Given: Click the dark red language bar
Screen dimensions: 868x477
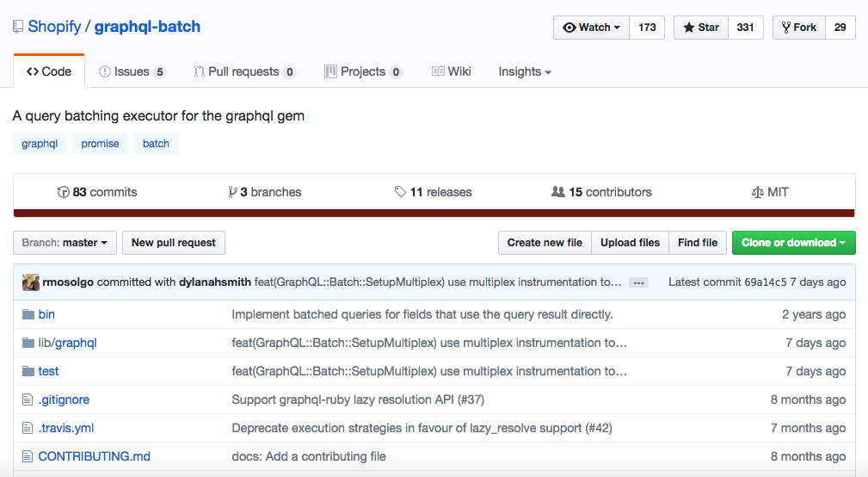Looking at the screenshot, I should [434, 214].
